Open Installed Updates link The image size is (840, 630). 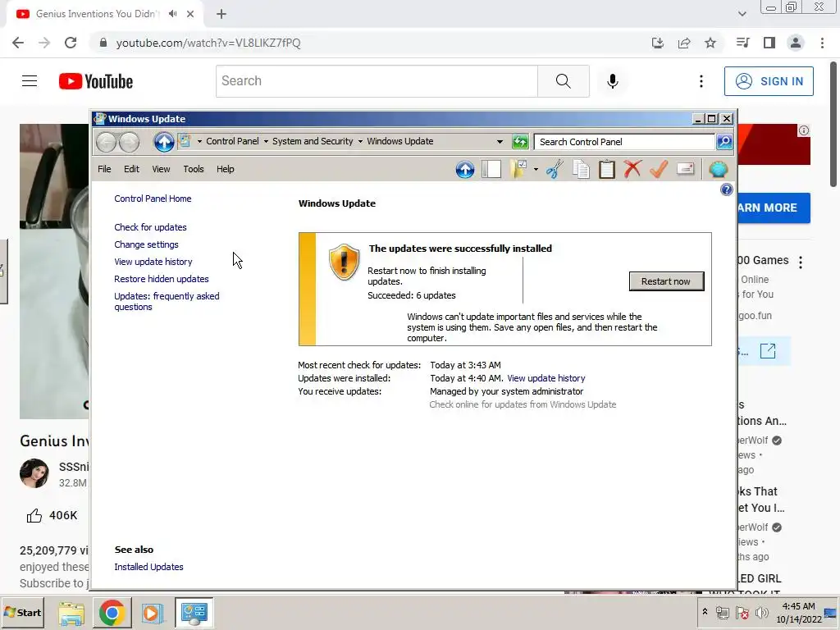[x=149, y=567]
